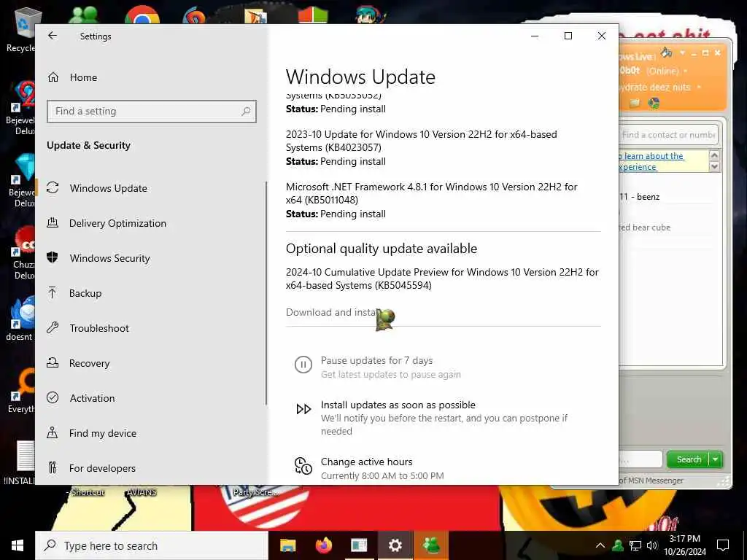The height and width of the screenshot is (560, 747).
Task: Click the volume speaker tray icon
Action: tap(652, 545)
